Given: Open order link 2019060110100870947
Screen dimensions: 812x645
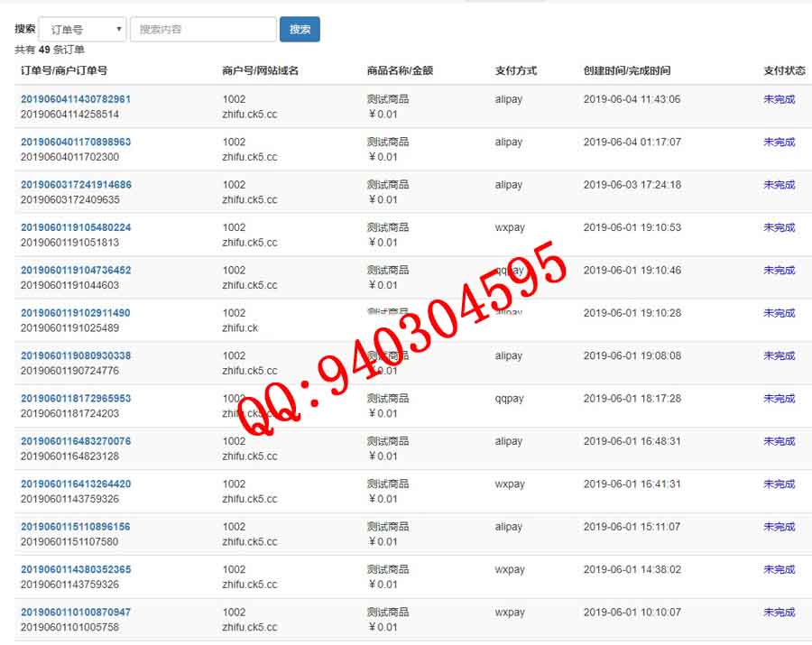Looking at the screenshot, I should point(76,612).
